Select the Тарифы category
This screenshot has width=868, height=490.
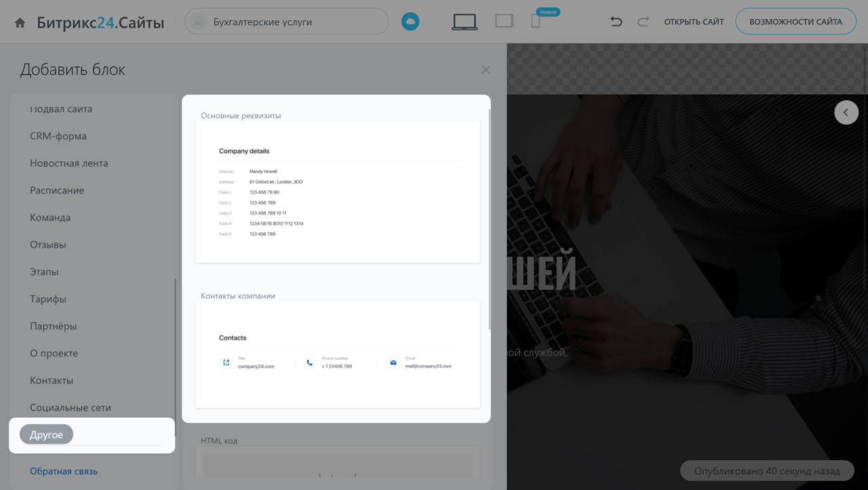[48, 299]
